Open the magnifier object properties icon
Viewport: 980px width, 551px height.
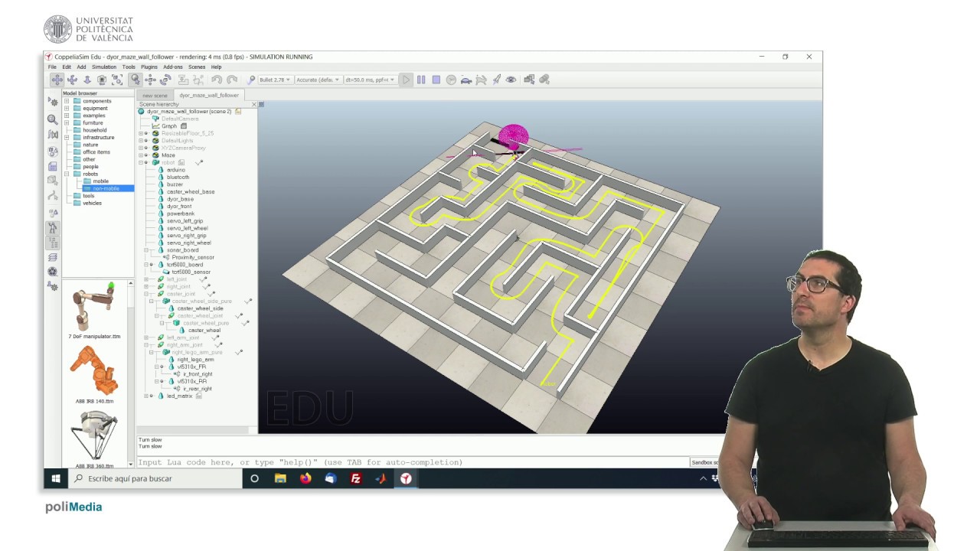pyautogui.click(x=53, y=119)
